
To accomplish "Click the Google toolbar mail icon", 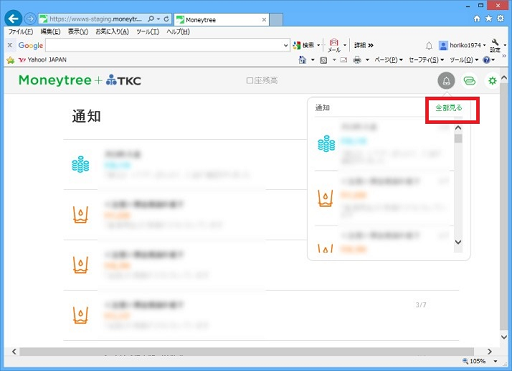I will coord(334,46).
